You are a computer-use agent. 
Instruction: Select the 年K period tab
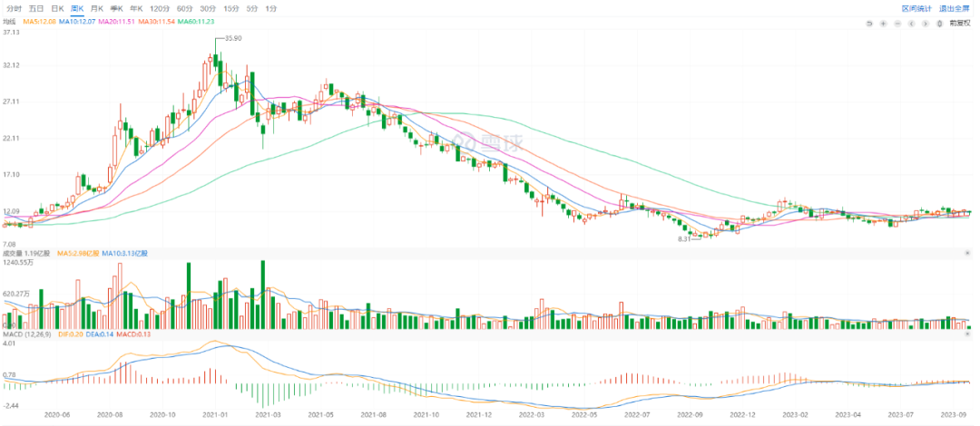(x=136, y=8)
